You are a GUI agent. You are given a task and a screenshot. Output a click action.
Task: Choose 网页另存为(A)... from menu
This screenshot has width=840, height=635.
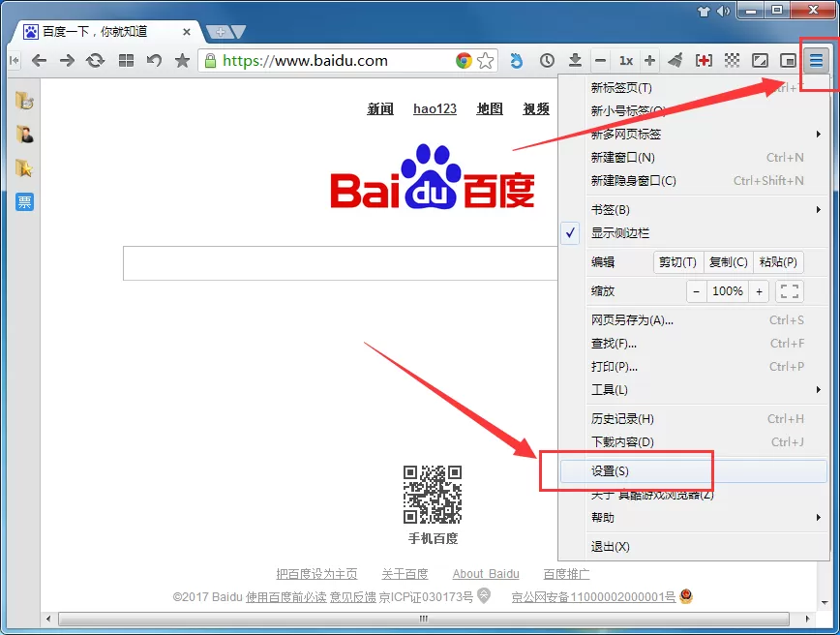click(694, 319)
